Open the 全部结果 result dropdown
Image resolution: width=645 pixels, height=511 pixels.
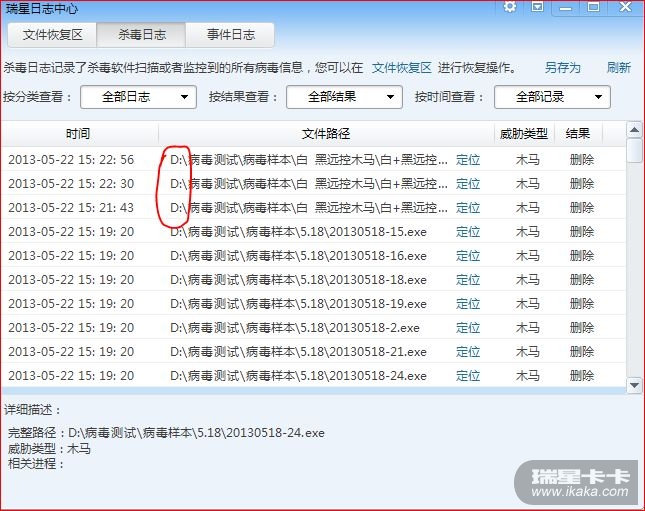pos(344,97)
